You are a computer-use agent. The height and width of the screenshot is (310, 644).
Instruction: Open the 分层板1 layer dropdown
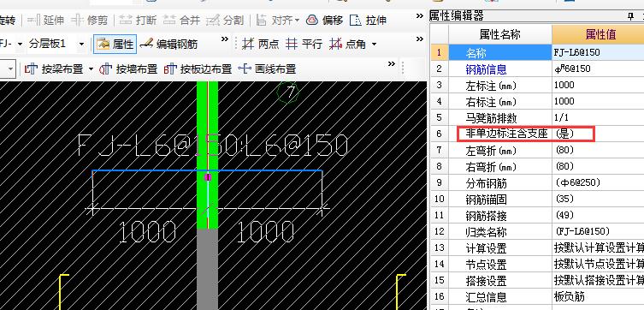click(x=81, y=44)
